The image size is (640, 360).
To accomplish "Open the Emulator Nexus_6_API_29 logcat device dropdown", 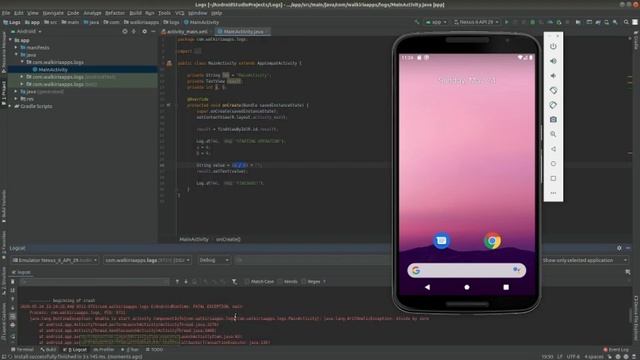I will tap(55, 260).
